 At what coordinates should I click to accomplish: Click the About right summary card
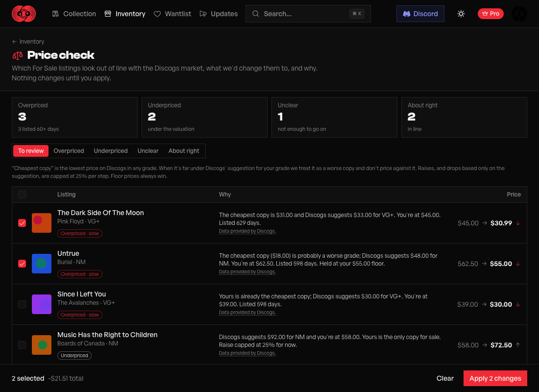coord(464,117)
